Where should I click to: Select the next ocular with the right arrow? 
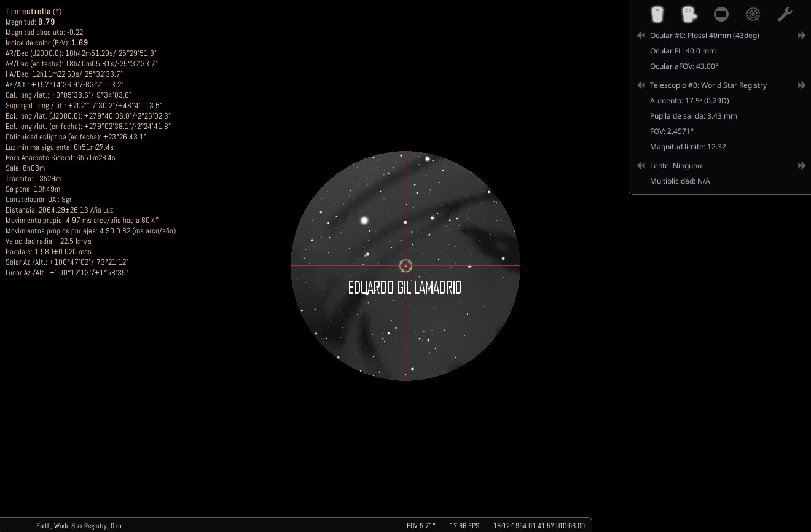coord(802,36)
